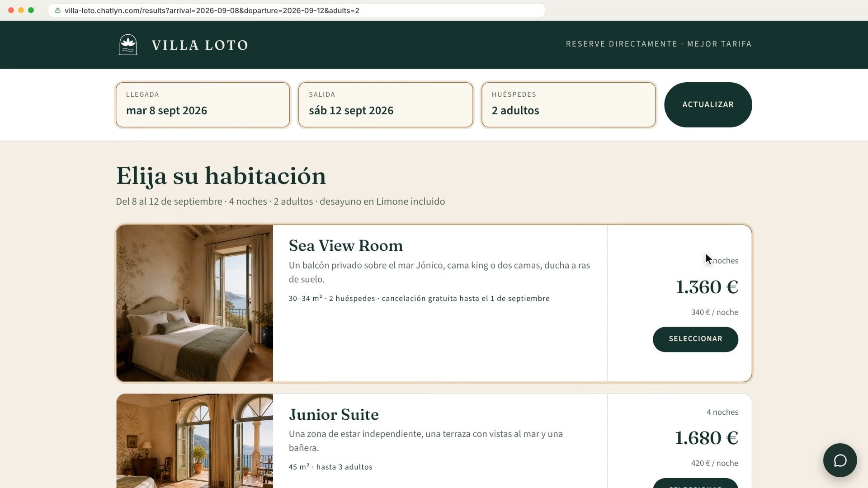Screen dimensions: 868x488
Task: Click the Sea View Room title
Action: (346, 245)
